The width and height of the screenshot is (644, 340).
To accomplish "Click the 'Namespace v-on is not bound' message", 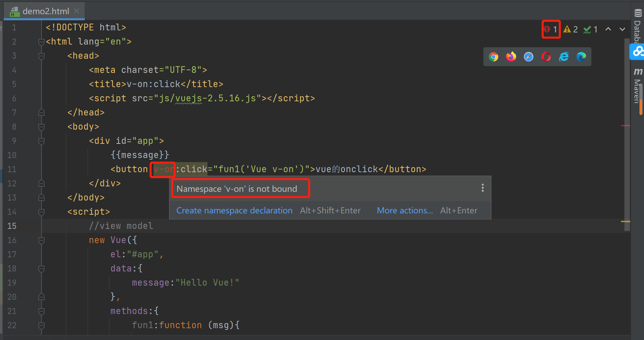I will click(237, 189).
